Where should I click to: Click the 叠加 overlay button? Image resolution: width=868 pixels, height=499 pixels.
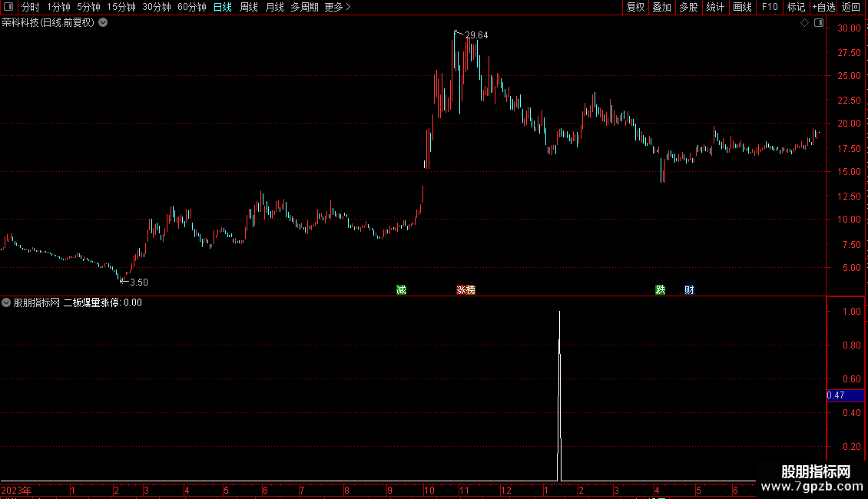tap(661, 7)
